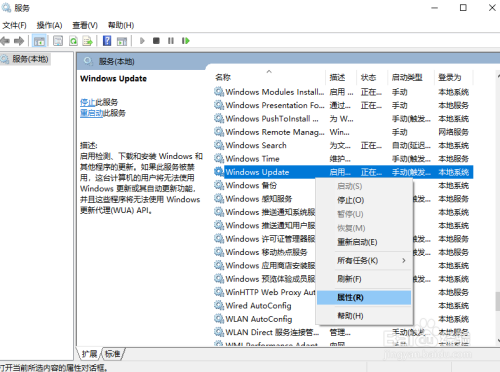The height and width of the screenshot is (372, 500).
Task: Maximize the 服务 window
Action: 463,8
